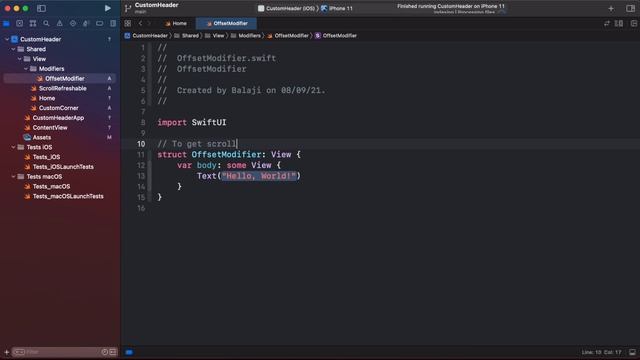
Task: Go forward in editor history
Action: (149, 24)
